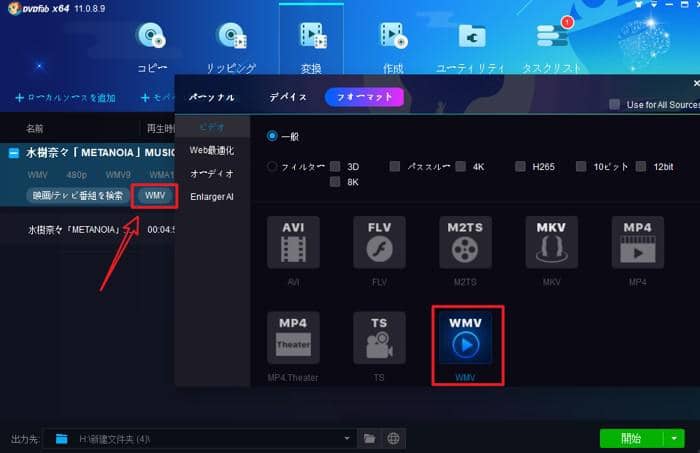The image size is (700, 453).
Task: Click 映画/テレビ番組を検索 button
Action: pyautogui.click(x=78, y=195)
